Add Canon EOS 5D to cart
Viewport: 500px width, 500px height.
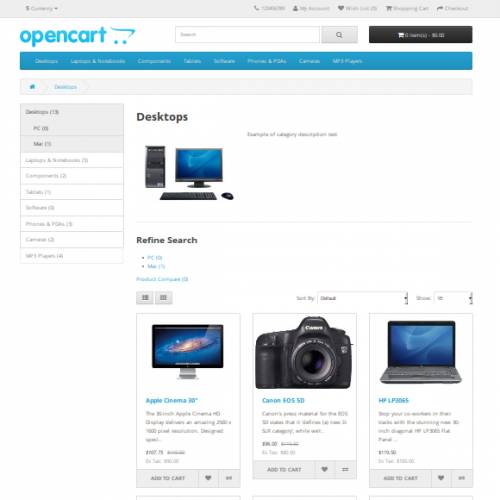point(284,469)
